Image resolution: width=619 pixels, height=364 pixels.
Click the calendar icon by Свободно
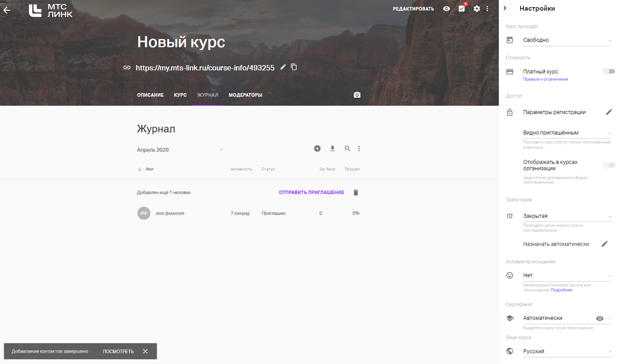point(510,40)
